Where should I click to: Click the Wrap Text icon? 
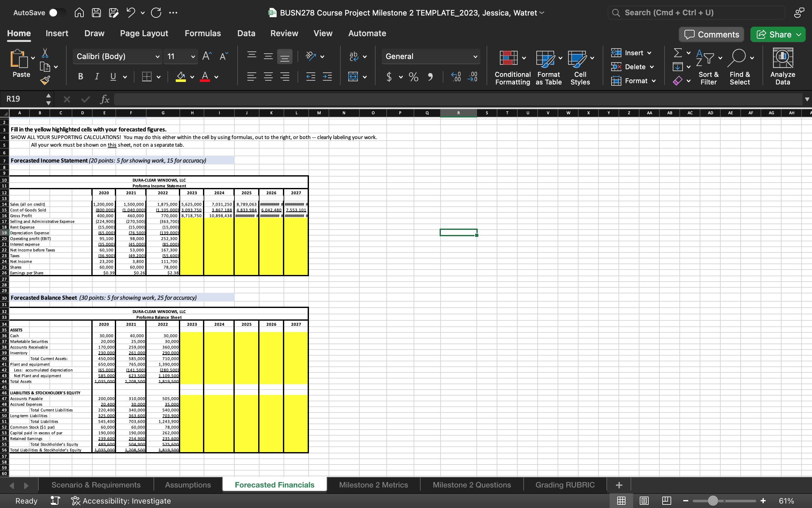354,56
